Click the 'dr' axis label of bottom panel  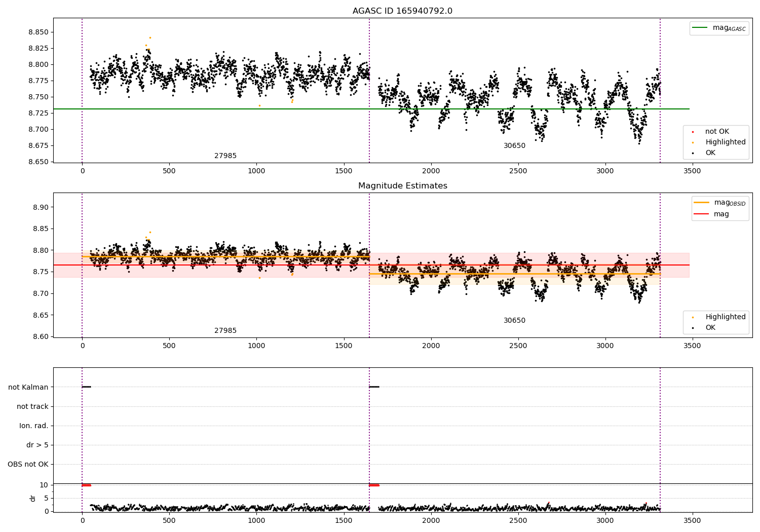[x=33, y=498]
